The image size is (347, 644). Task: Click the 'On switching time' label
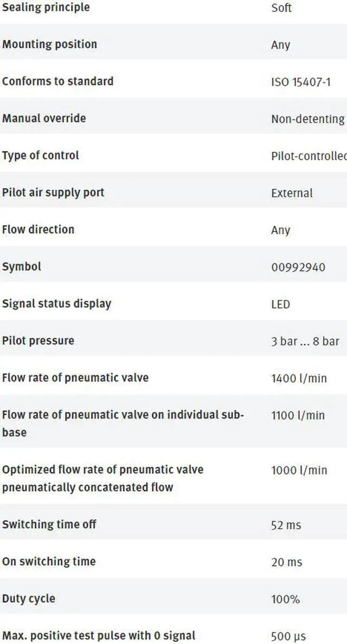pyautogui.click(x=49, y=562)
